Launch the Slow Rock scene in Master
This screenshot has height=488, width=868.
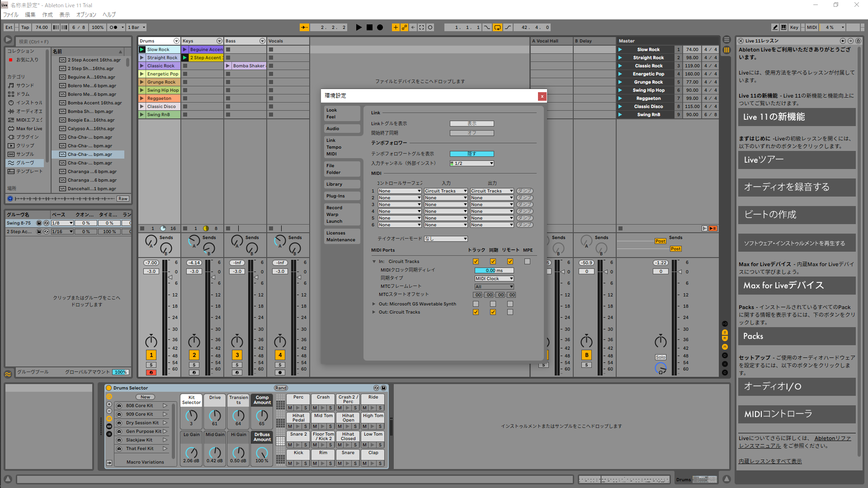(x=620, y=50)
